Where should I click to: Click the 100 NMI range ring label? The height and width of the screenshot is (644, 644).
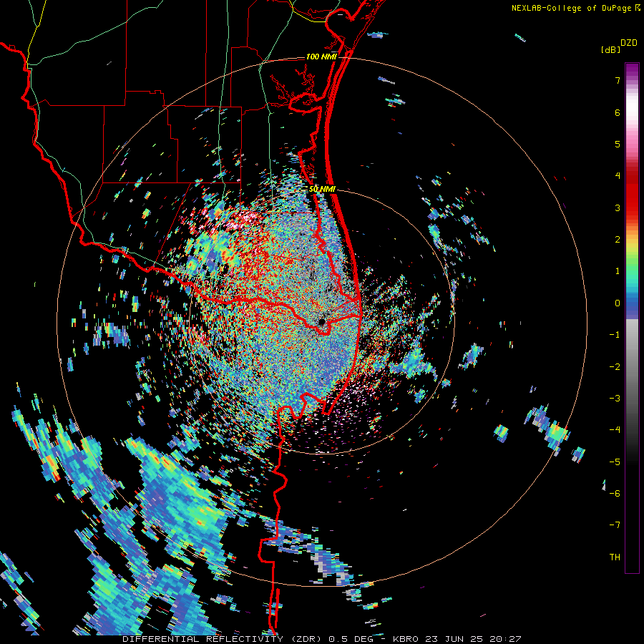pos(321,57)
